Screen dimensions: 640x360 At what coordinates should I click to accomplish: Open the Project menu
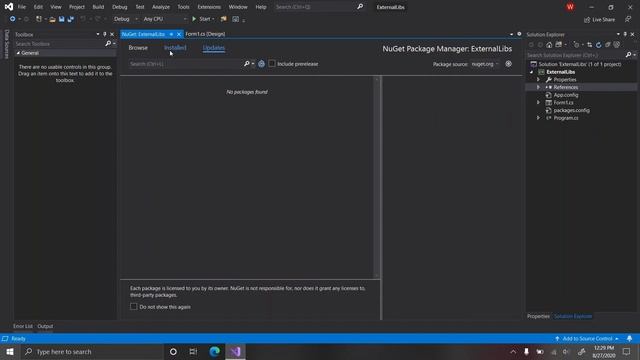click(x=77, y=7)
